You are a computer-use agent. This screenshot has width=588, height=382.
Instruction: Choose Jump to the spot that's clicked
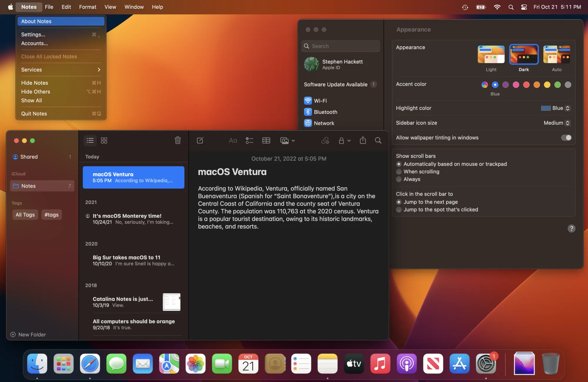pos(399,209)
